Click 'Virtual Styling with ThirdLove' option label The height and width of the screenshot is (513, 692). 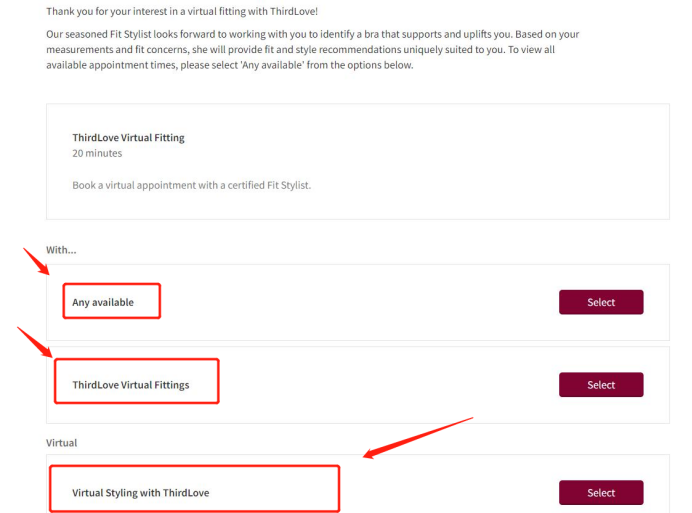click(x=141, y=493)
